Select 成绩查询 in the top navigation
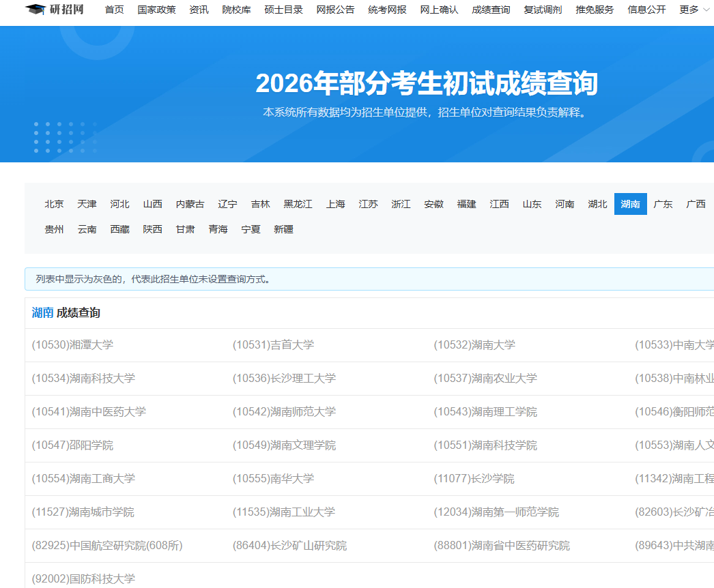 pyautogui.click(x=491, y=10)
